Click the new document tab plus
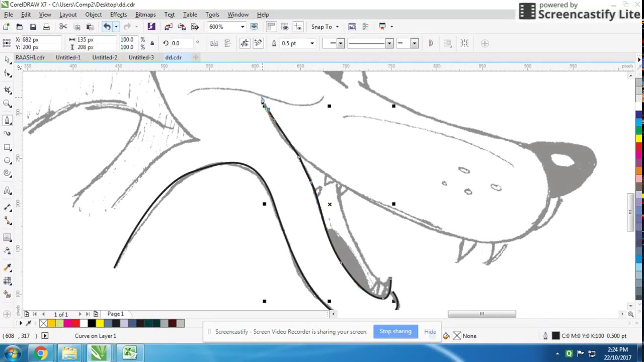Image resolution: width=644 pixels, height=362 pixels. 196,57
